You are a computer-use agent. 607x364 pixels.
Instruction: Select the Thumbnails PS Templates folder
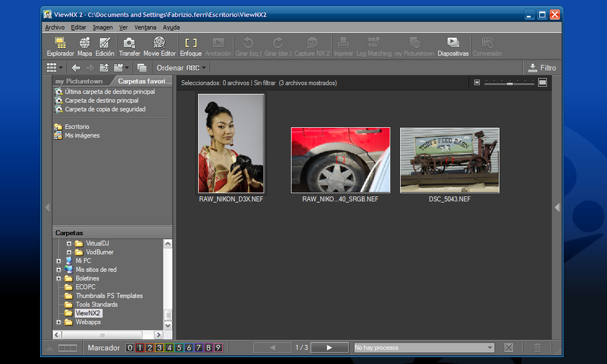(104, 296)
